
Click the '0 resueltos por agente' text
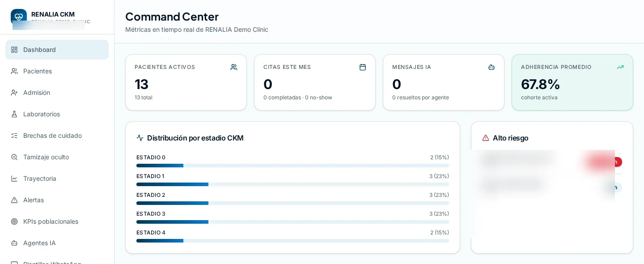click(x=420, y=98)
